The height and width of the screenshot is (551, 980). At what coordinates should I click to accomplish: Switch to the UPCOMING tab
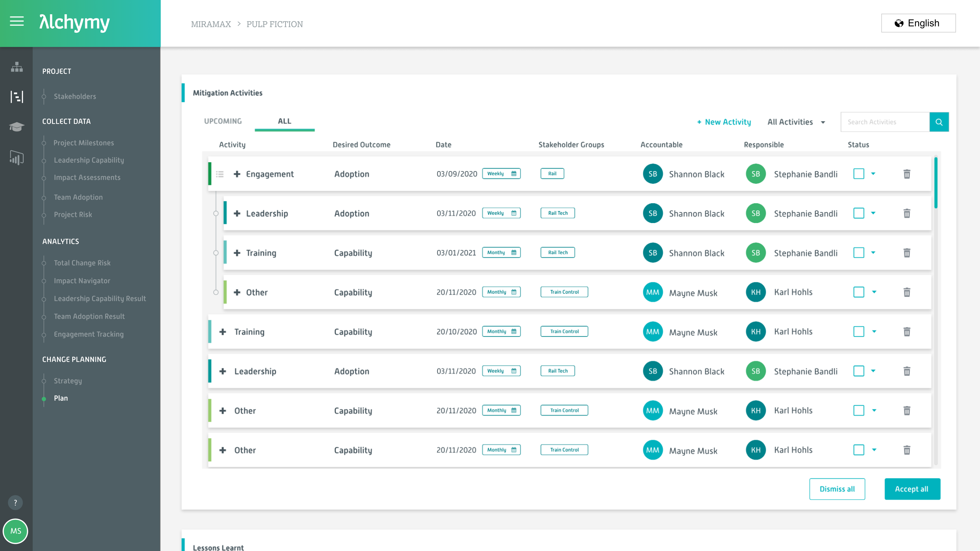tap(223, 121)
